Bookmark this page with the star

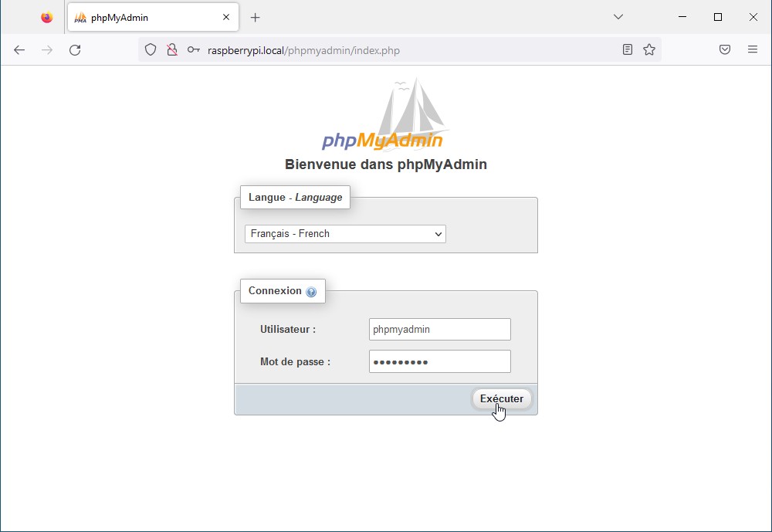[649, 49]
